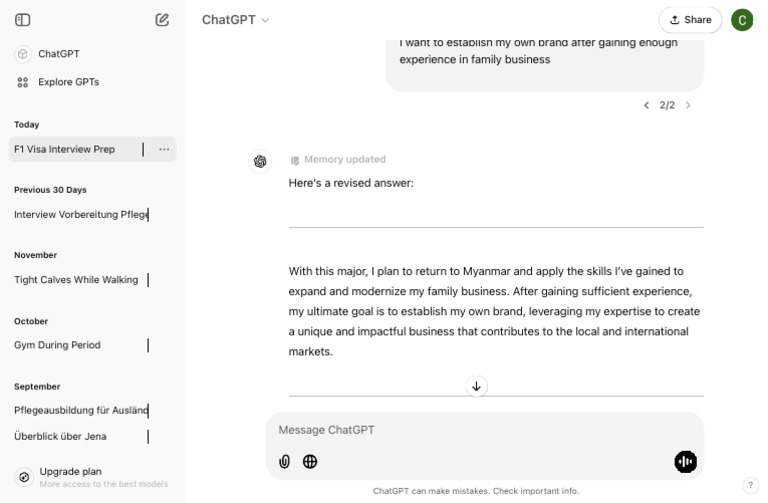Enable web search with globe icon

[310, 461]
